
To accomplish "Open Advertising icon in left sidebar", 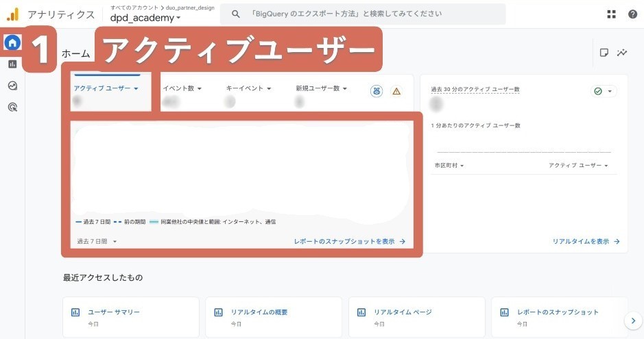I will [x=12, y=107].
